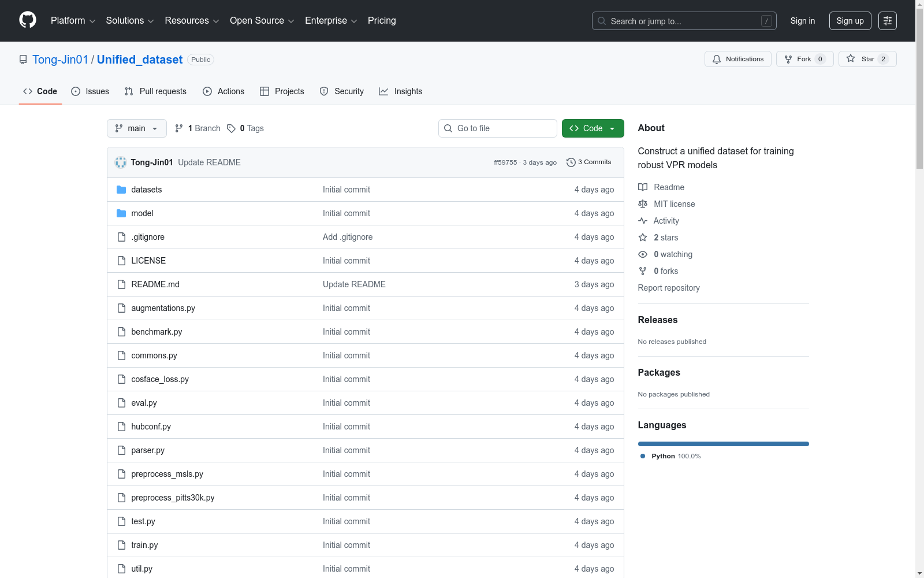View the 0 forks link
Image resolution: width=924 pixels, height=578 pixels.
658,271
